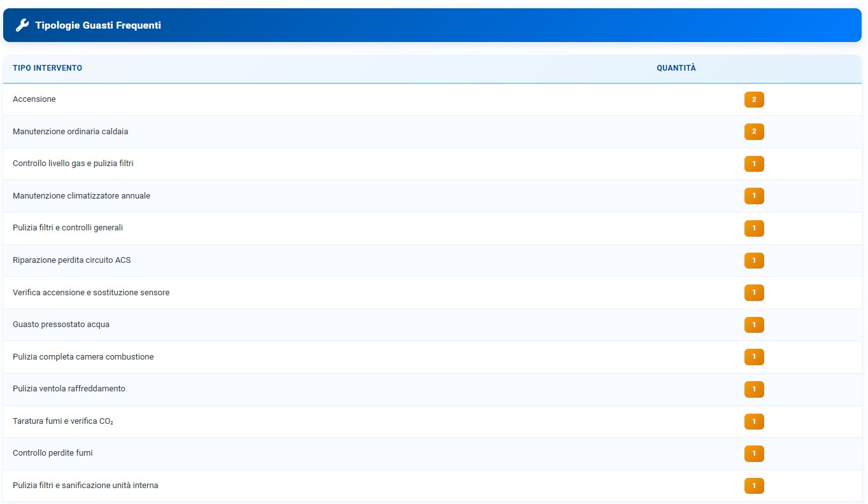
Task: Click quantity badge for Manutenzione ordinaria caldaia
Action: (x=754, y=132)
